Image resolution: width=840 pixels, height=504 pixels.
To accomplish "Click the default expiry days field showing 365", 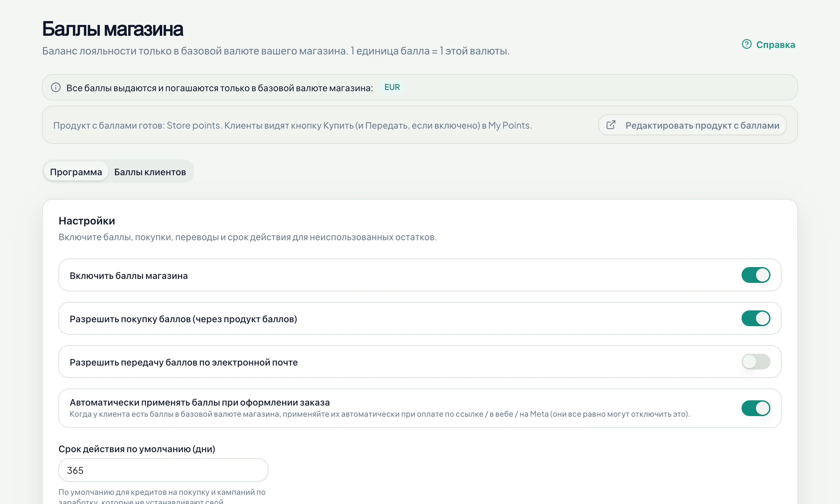I will (163, 470).
